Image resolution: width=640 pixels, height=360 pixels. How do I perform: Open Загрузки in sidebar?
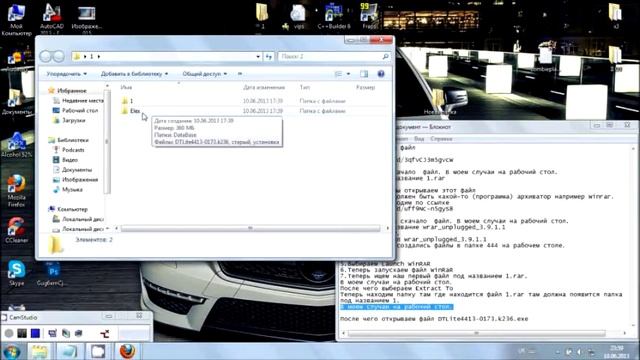[73, 120]
